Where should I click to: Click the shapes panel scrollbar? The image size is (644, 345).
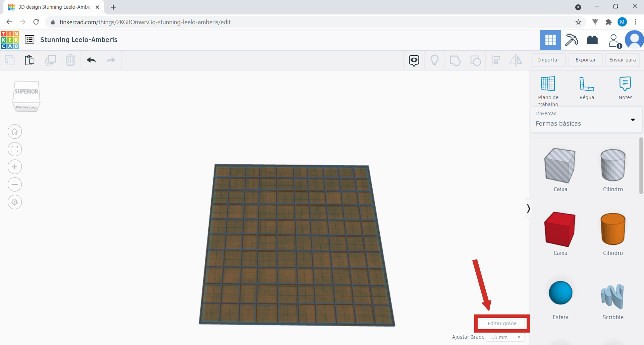point(641,166)
